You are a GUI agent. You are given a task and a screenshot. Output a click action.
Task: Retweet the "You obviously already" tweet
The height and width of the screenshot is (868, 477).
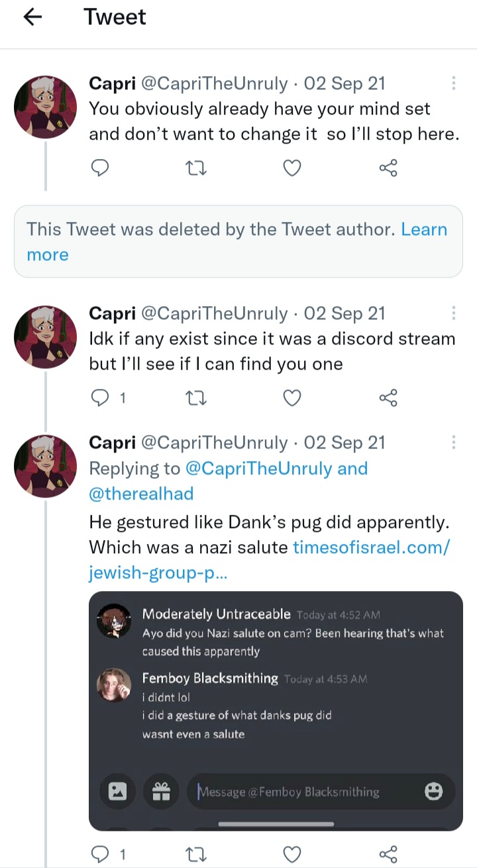coord(195,168)
